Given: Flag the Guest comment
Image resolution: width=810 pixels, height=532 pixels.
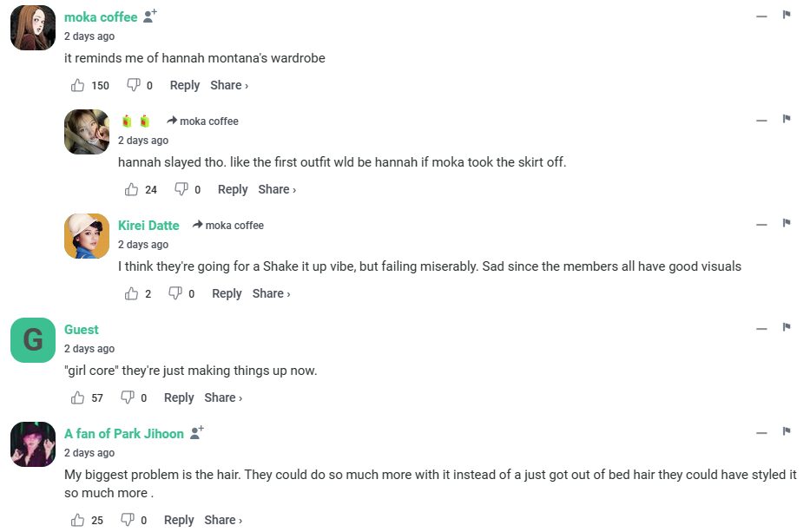Looking at the screenshot, I should [x=787, y=327].
